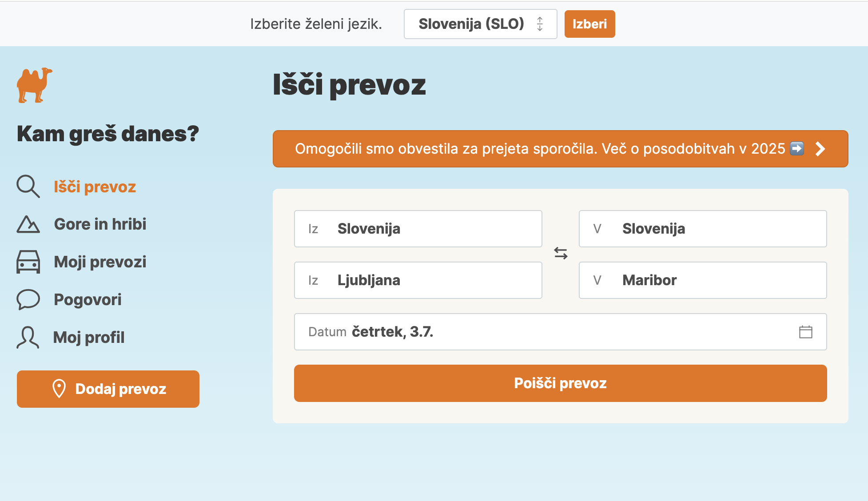Click the Izberi language confirm button
868x501 pixels.
[589, 24]
